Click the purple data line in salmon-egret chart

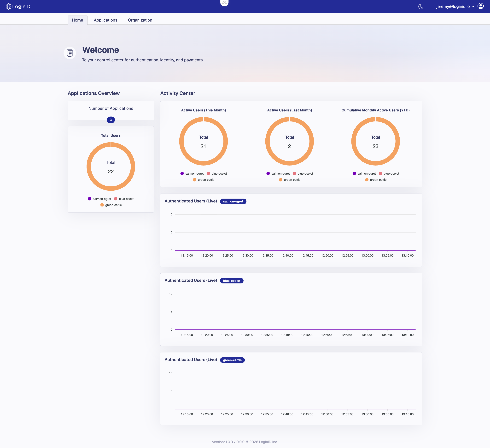[295, 250]
